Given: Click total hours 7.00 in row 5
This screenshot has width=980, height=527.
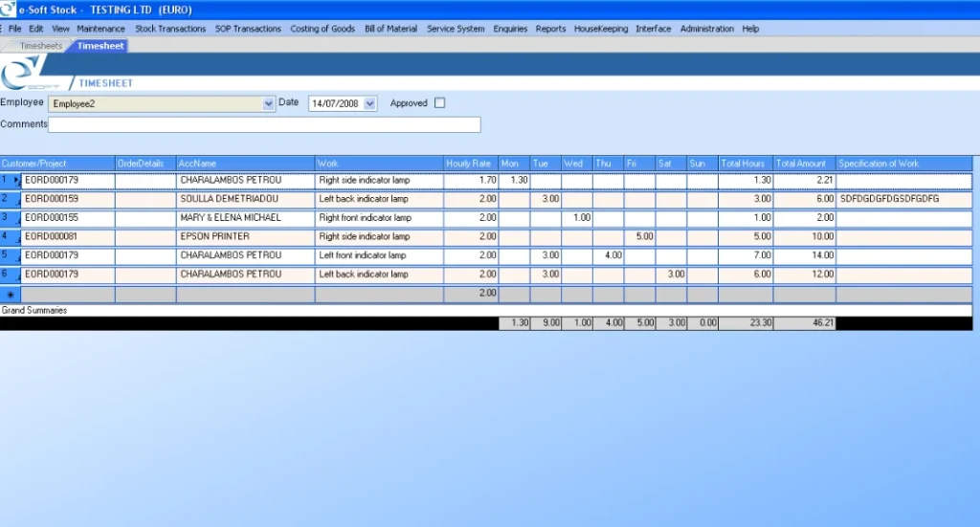Looking at the screenshot, I should pos(746,255).
